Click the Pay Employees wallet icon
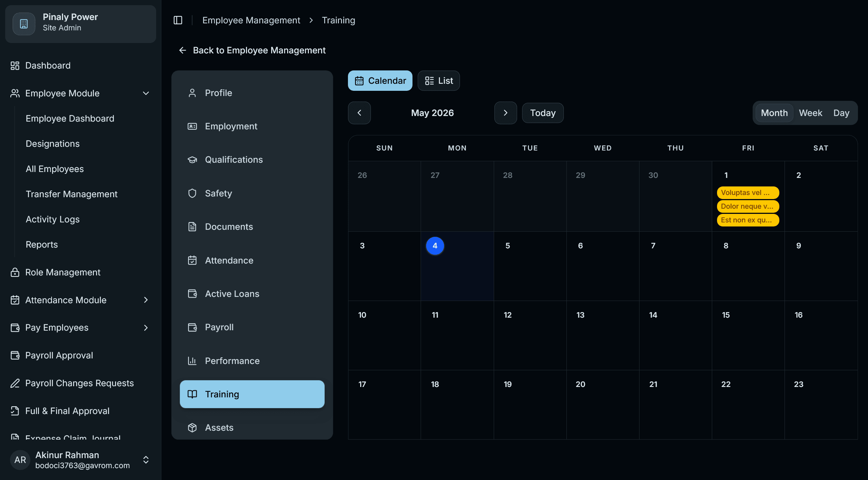 15,328
